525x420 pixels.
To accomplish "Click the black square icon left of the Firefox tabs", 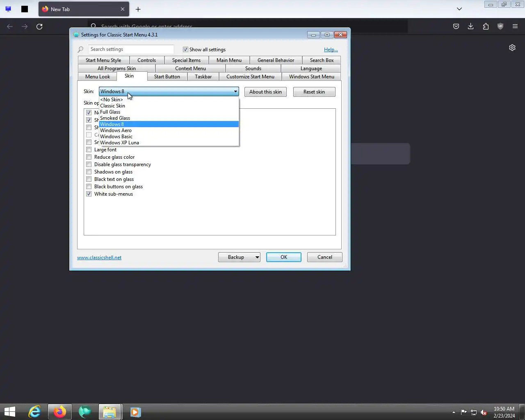I will click(25, 9).
